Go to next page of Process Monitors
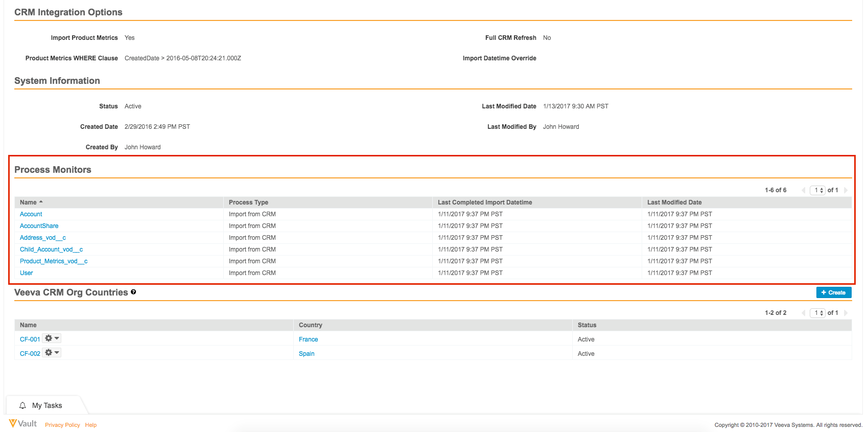The width and height of the screenshot is (868, 432). (846, 190)
